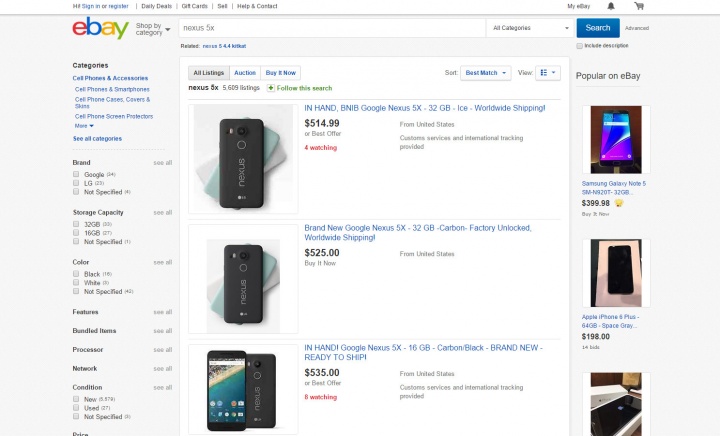720x436 pixels.
Task: Open Shop by category dropdown
Action: click(153, 29)
